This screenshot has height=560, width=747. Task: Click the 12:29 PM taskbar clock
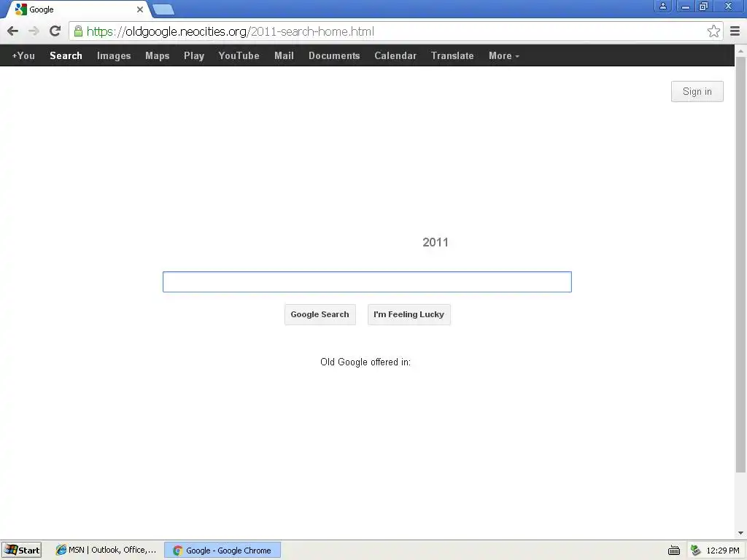click(x=723, y=551)
